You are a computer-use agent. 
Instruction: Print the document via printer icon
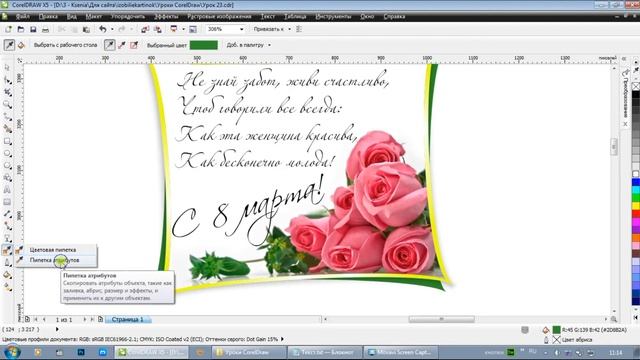45,29
